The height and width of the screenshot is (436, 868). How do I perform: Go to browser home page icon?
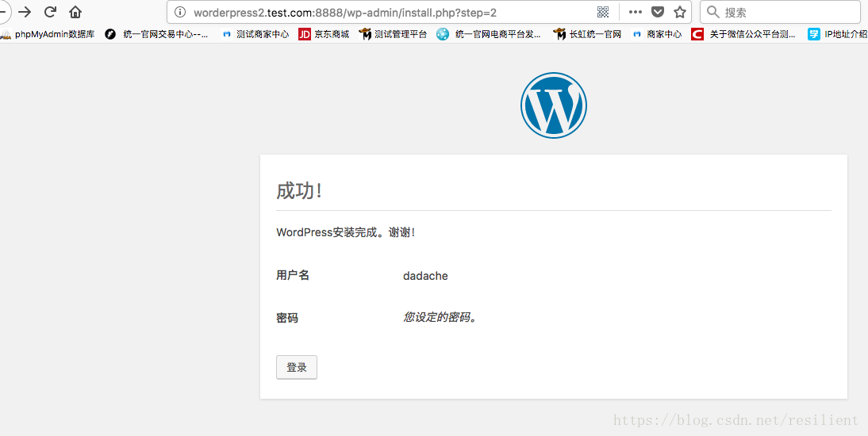[x=75, y=12]
